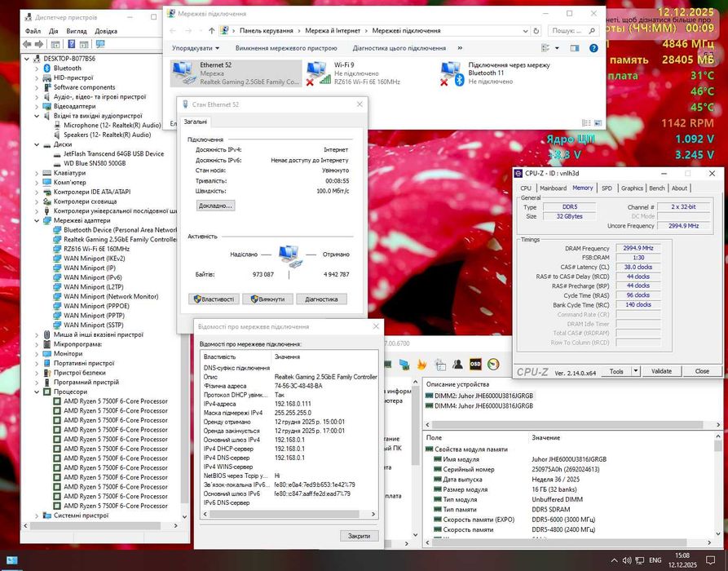Image resolution: width=728 pixels, height=571 pixels.
Task: Collapse the Процесори node in Device Manager
Action: (37, 392)
